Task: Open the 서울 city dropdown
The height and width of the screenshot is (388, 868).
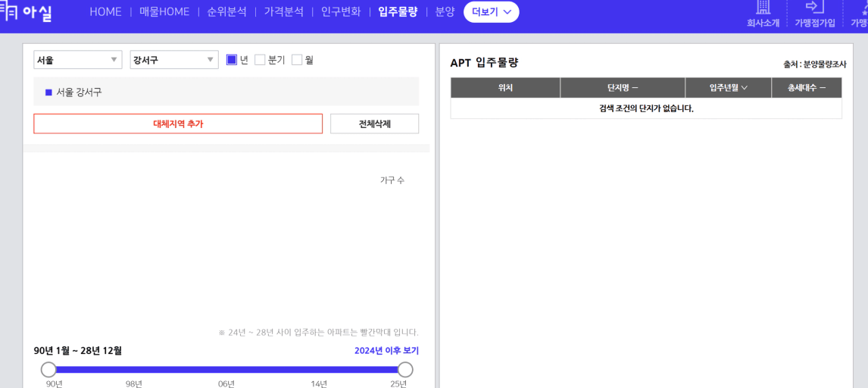Action: pos(78,60)
